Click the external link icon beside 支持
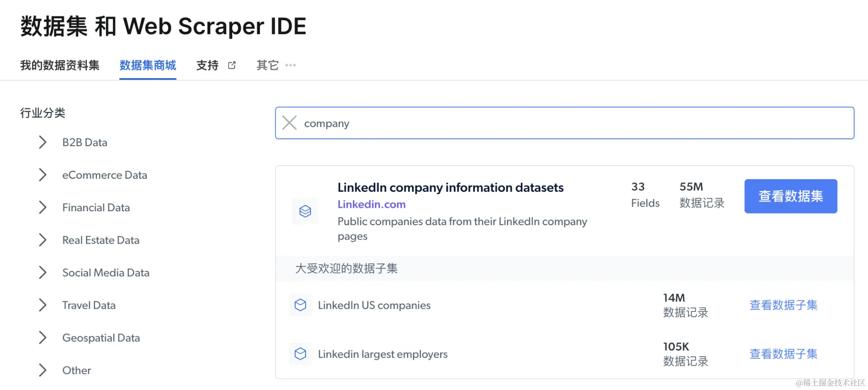This screenshot has height=390, width=868. click(x=232, y=65)
